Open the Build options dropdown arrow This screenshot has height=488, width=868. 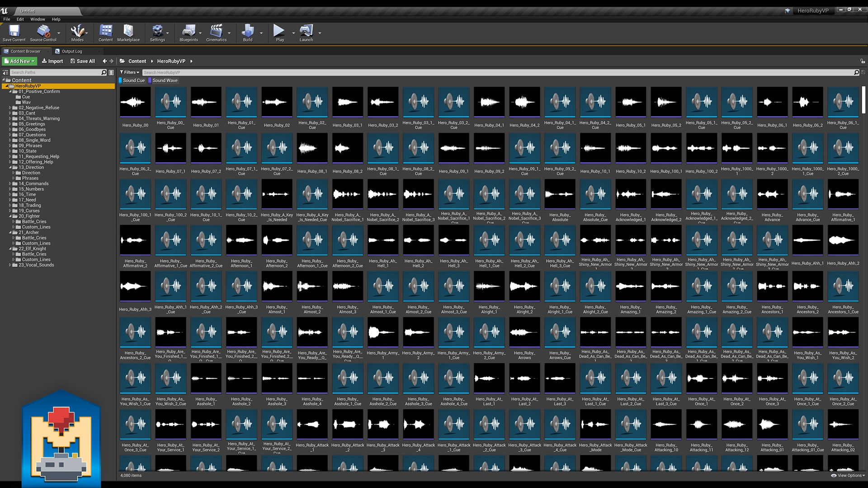coord(261,33)
